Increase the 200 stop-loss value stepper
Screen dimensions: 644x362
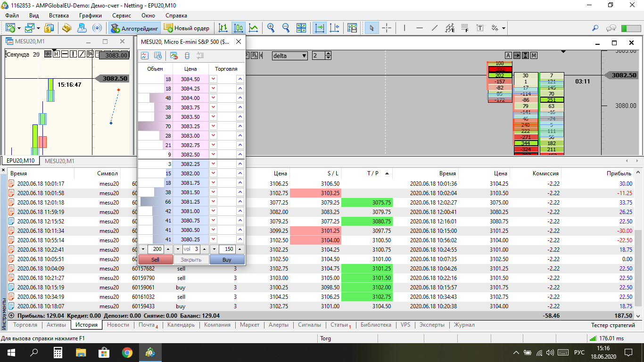coord(168,249)
